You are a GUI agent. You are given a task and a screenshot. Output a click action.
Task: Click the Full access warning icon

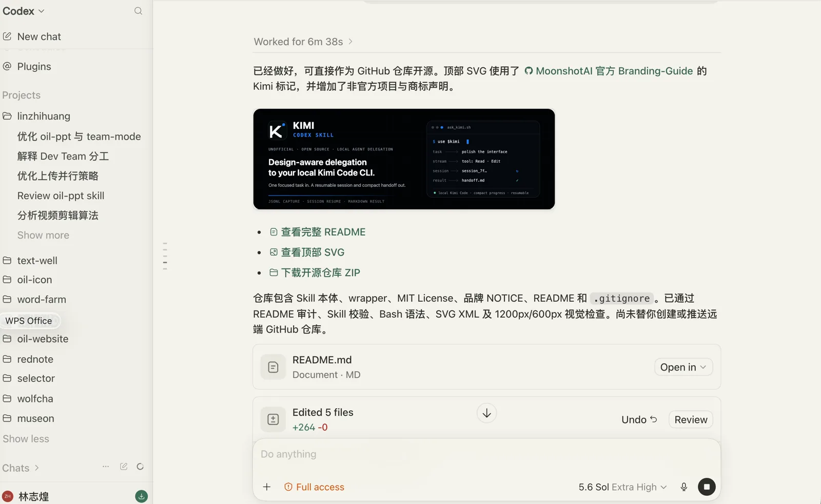(288, 487)
